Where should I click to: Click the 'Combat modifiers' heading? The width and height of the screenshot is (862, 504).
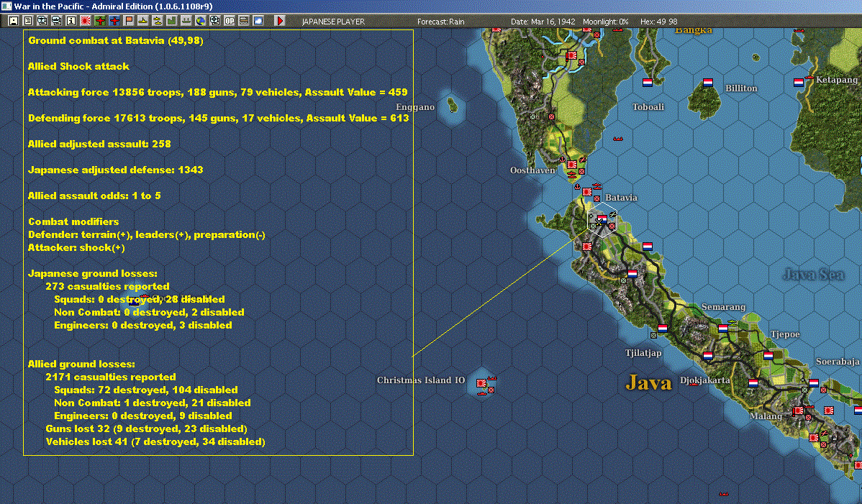click(73, 222)
